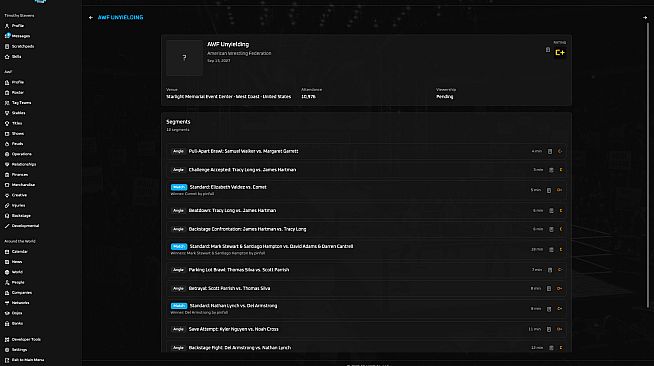This screenshot has height=366, width=654.
Task: Click the World globe icon
Action: click(x=7, y=272)
